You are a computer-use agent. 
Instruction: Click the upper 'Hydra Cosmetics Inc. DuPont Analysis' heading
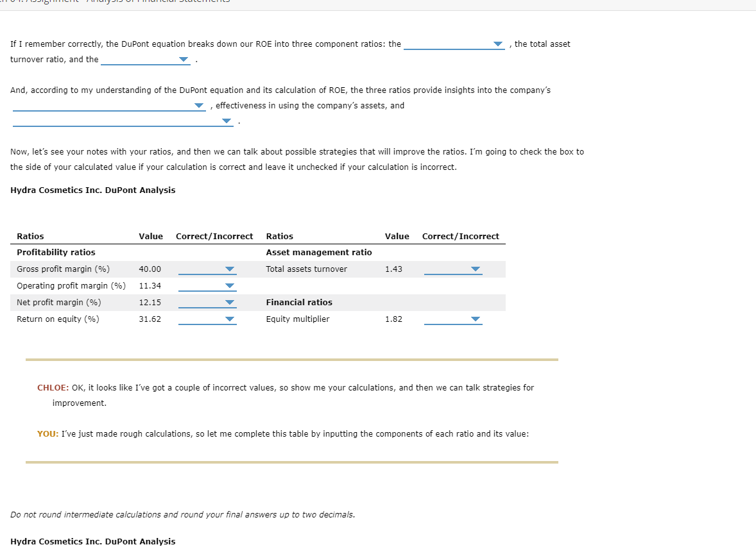tap(92, 190)
